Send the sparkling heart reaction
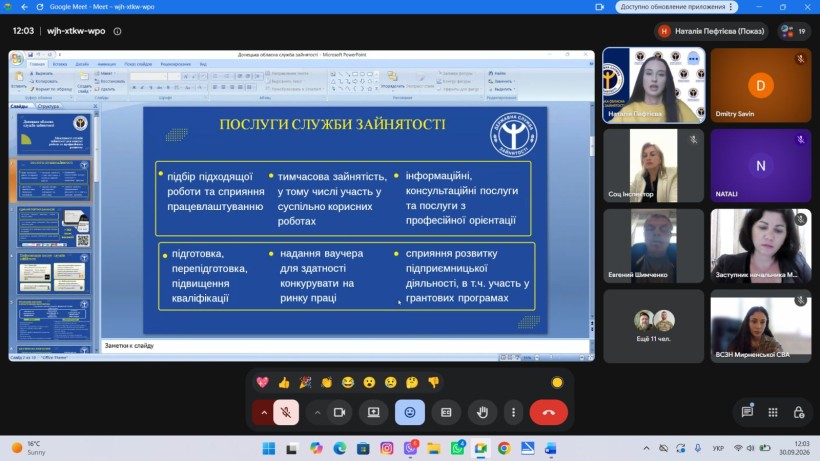The width and height of the screenshot is (820, 461). 263,383
